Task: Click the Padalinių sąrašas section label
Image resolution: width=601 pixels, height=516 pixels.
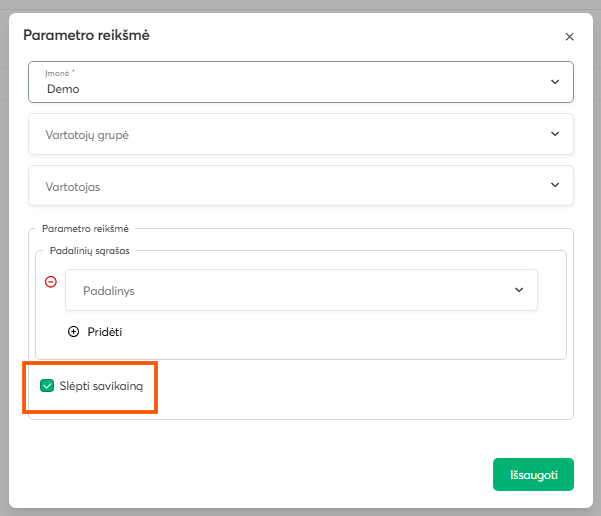Action: [92, 250]
